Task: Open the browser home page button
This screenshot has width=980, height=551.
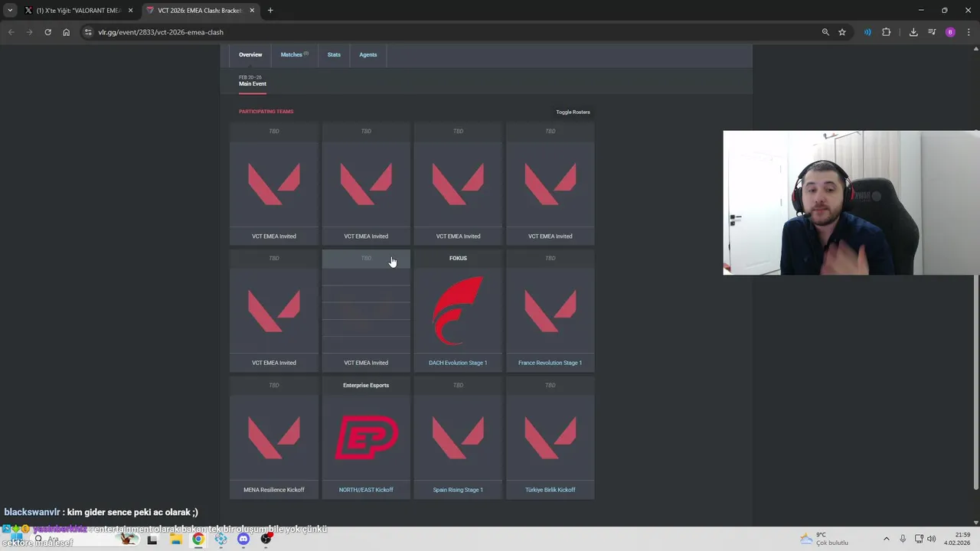Action: click(66, 32)
